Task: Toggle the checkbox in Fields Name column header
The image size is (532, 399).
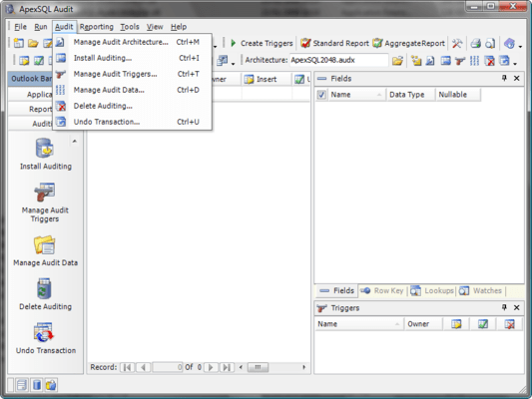Action: pos(321,95)
